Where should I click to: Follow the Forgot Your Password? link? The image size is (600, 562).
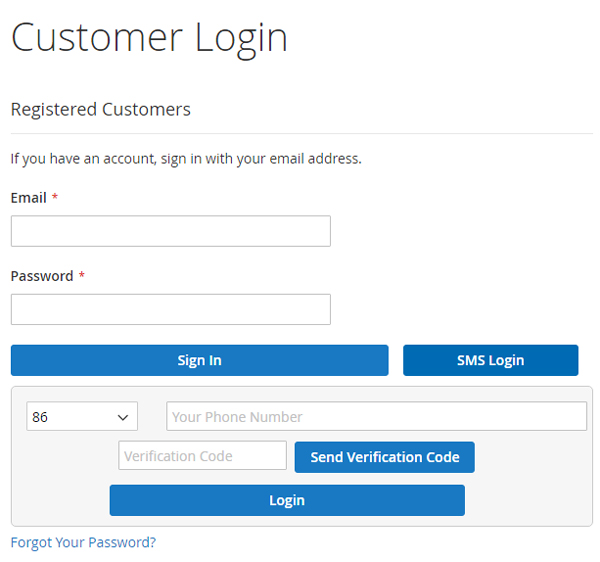coord(83,542)
